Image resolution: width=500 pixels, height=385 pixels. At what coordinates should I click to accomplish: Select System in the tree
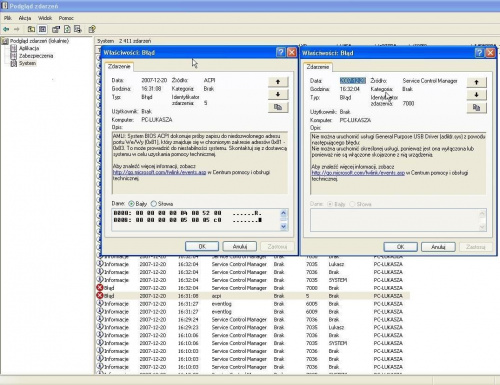click(x=27, y=63)
